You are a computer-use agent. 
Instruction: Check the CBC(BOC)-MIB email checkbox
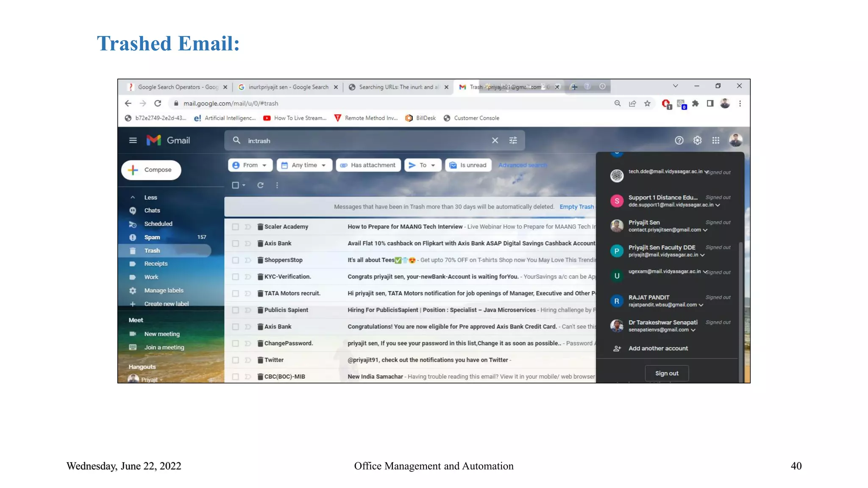point(235,377)
